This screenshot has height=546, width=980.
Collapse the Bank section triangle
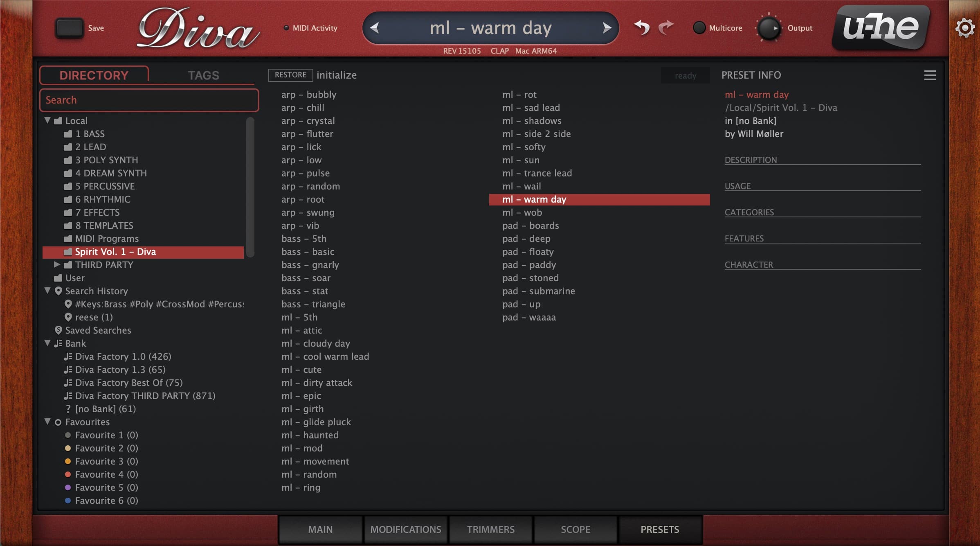click(x=47, y=343)
